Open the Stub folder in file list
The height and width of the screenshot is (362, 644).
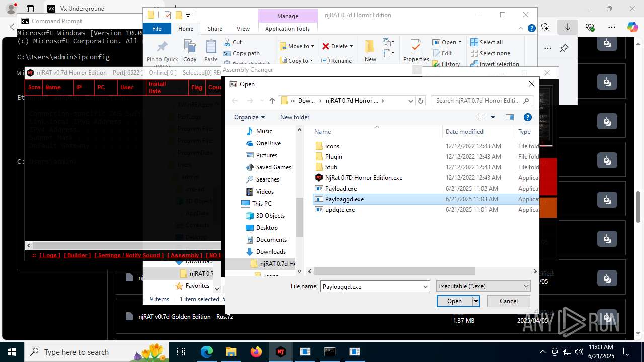331,167
